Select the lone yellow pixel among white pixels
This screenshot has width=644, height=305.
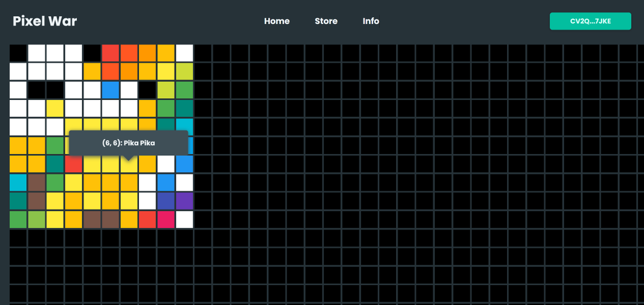tap(55, 108)
